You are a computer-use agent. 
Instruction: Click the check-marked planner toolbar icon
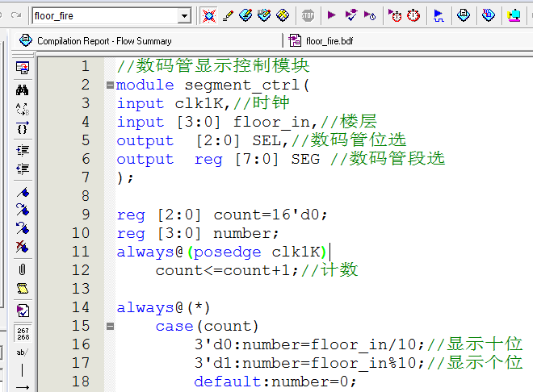(x=264, y=15)
